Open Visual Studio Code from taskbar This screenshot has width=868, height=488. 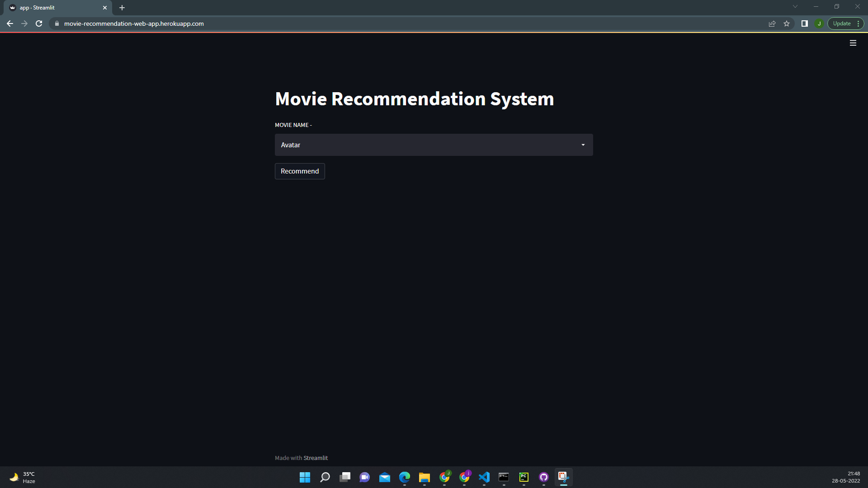point(484,477)
